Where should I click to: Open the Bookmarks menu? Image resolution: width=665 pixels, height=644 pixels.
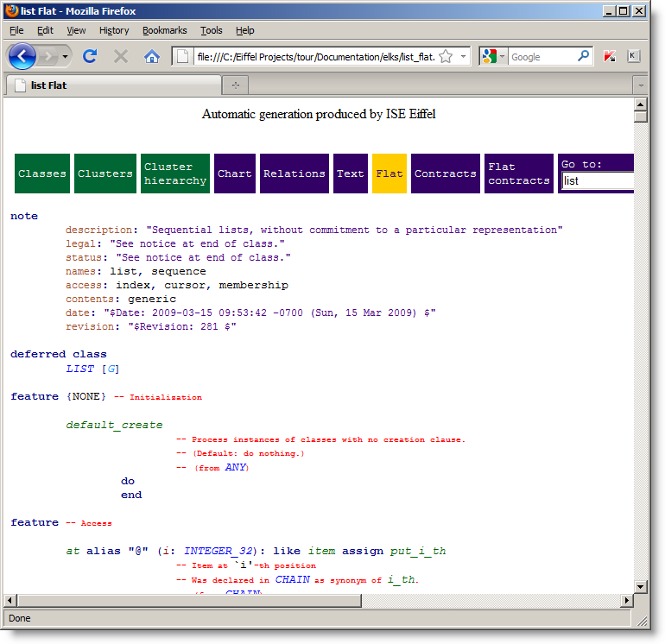click(164, 30)
